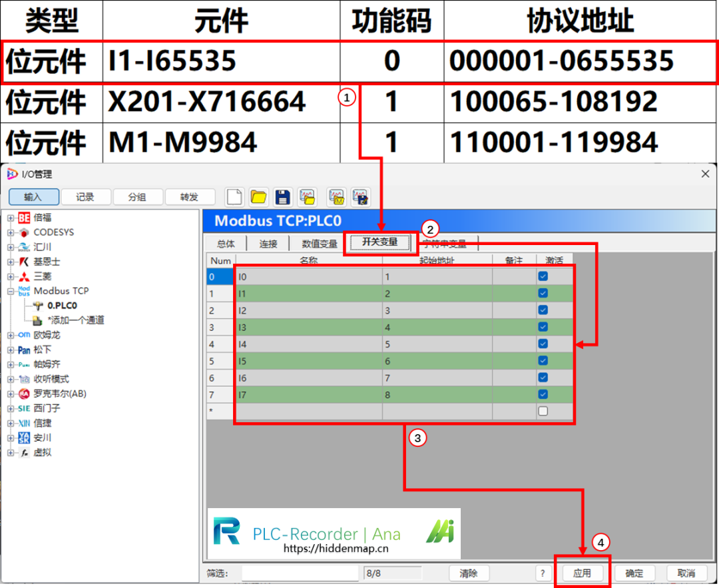719x588 pixels.
Task: Click the I/O管理 window logo icon
Action: [x=12, y=174]
